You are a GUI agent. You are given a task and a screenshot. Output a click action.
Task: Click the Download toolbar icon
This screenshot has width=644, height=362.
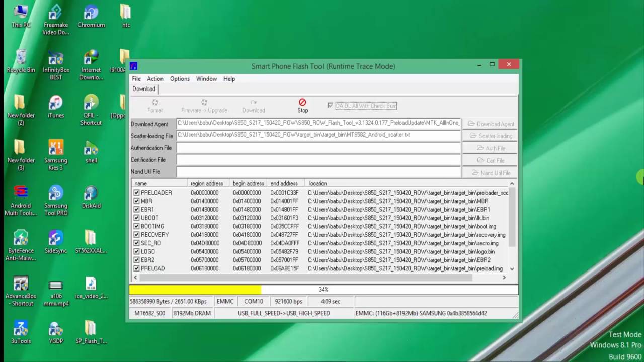click(253, 102)
